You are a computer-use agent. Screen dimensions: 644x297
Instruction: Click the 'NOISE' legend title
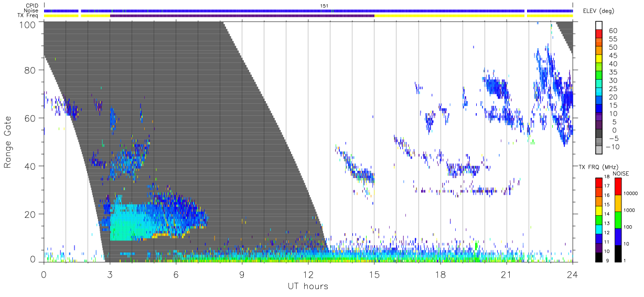coord(621,173)
